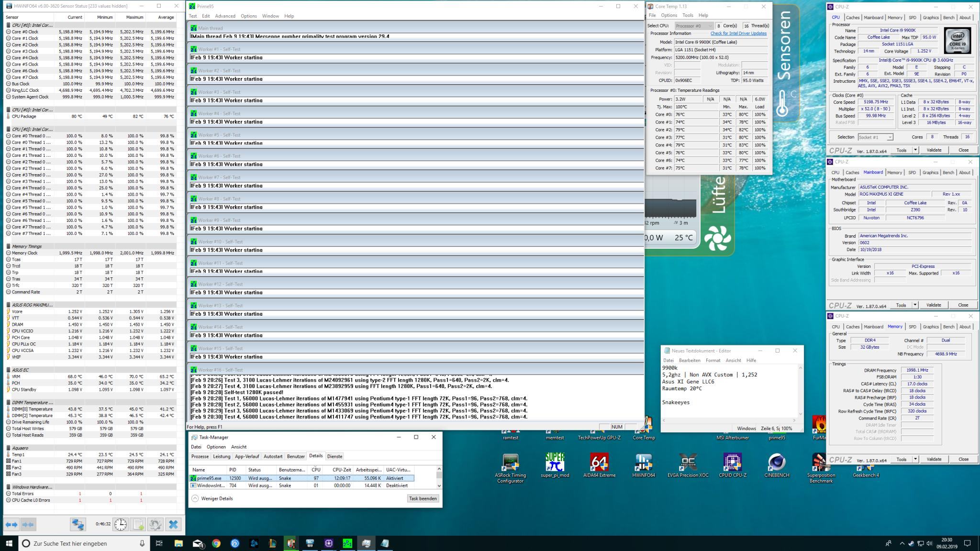This screenshot has height=551, width=980.
Task: Click HWiNFO Maximum column header
Action: tap(134, 17)
